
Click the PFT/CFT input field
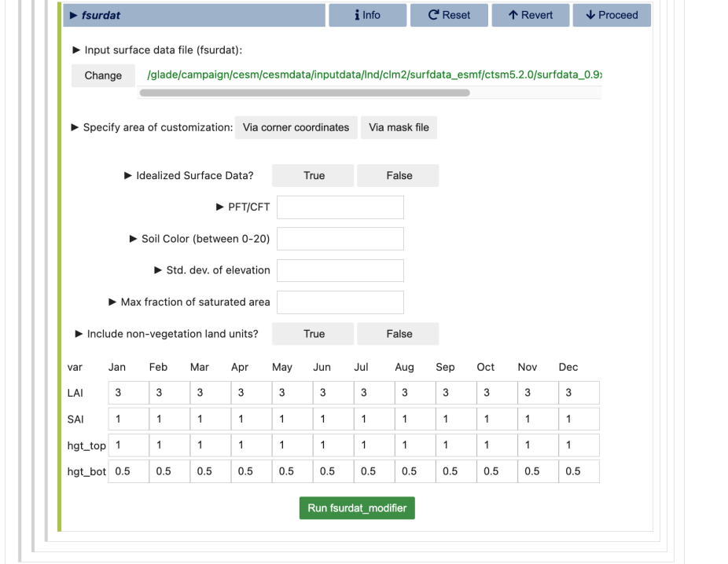tap(340, 207)
